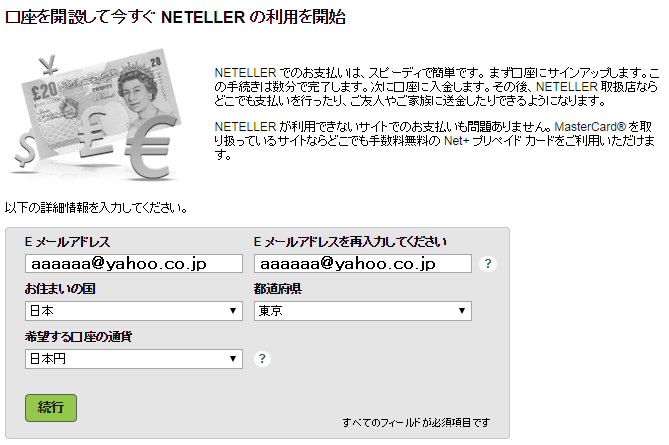669x445 pixels.
Task: Click the 希望する口座の通貨 label
Action: pos(78,337)
